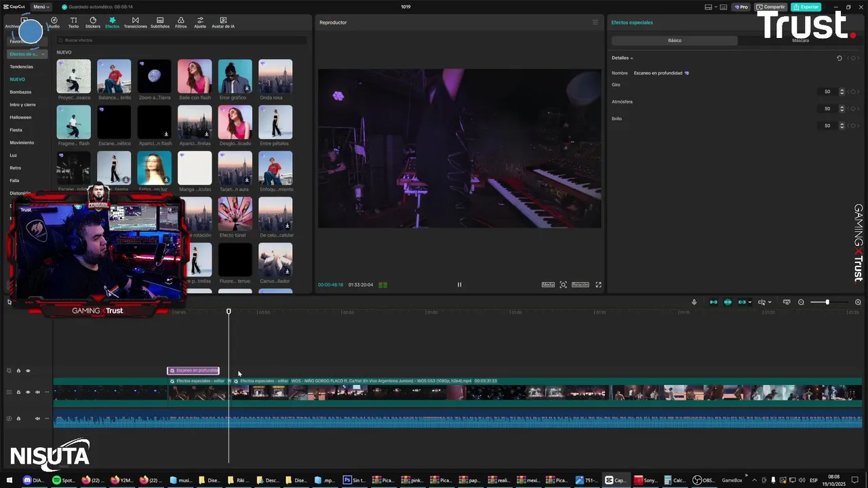
Task: Click the timeline record voiceover microphone
Action: (694, 302)
